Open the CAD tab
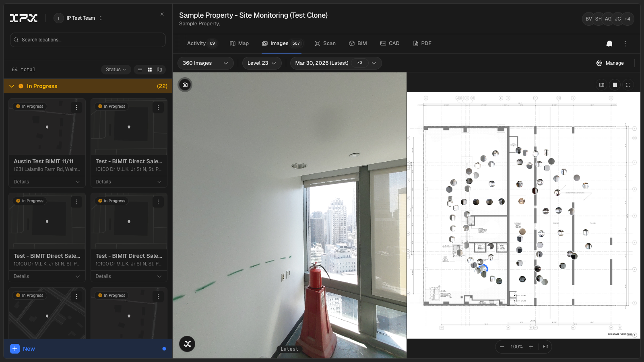This screenshot has width=644, height=362. coord(390,43)
